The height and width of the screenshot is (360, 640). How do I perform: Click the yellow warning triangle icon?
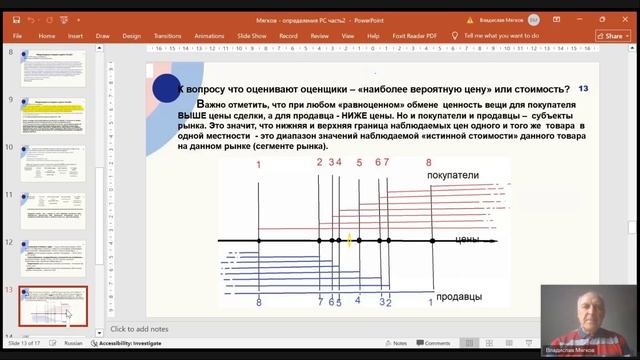[470, 20]
